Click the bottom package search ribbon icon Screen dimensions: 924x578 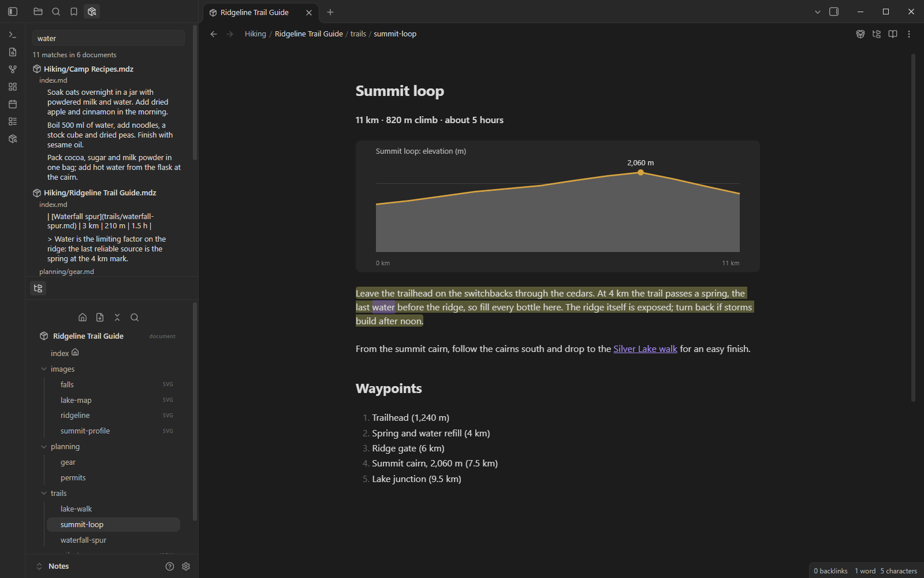click(13, 139)
